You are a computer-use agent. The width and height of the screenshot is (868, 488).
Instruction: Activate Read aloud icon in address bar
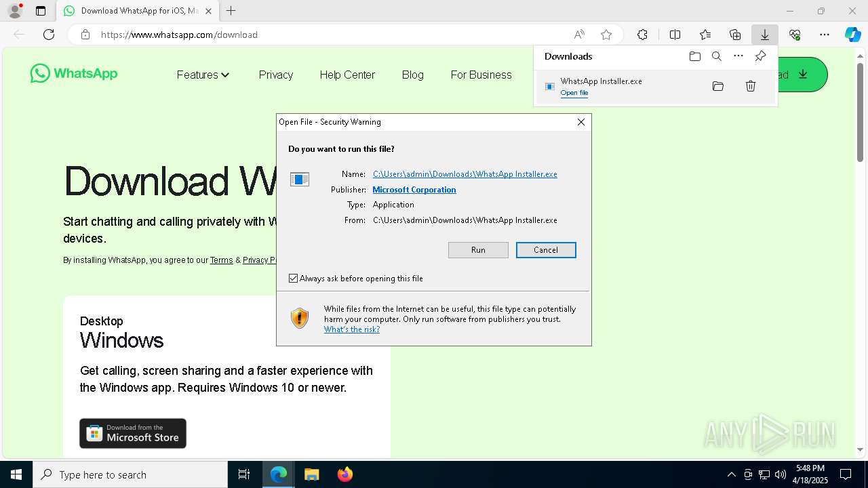pos(579,35)
